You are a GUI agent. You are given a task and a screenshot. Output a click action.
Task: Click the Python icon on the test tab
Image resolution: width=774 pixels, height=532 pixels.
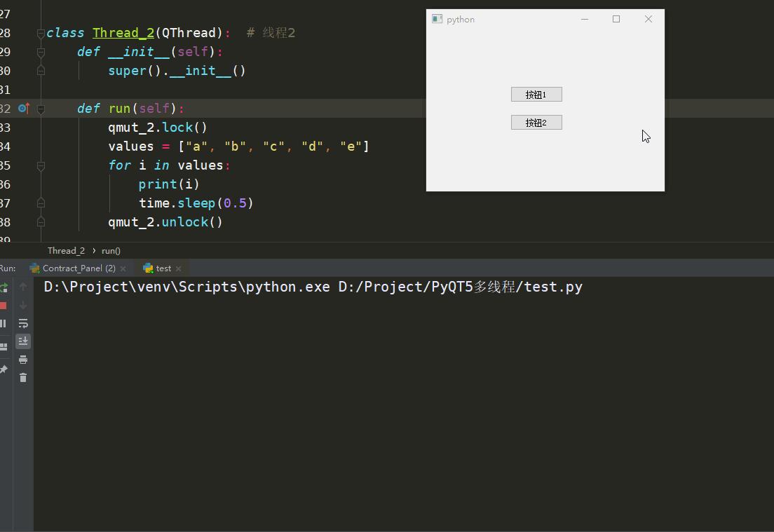click(x=149, y=268)
